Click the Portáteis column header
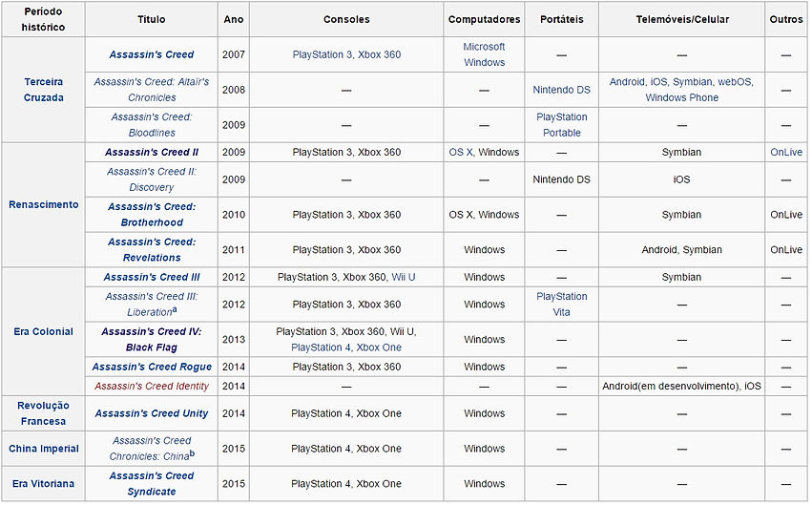 coord(561,19)
